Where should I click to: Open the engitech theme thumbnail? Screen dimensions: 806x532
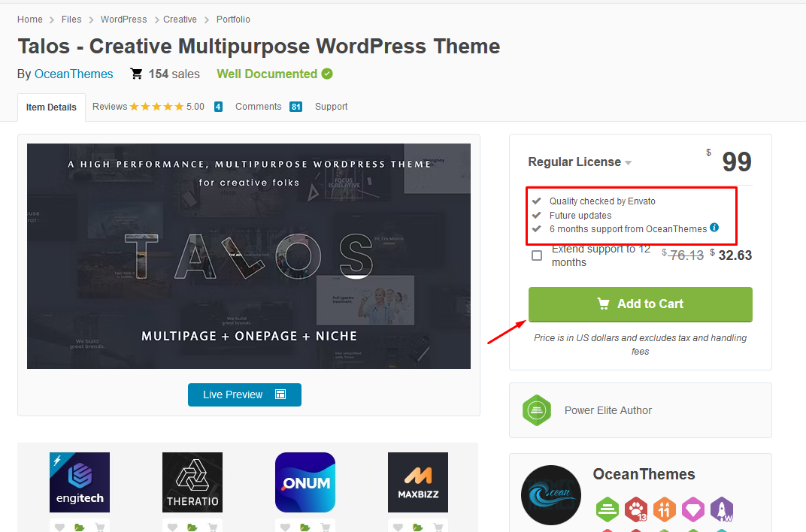tap(80, 482)
